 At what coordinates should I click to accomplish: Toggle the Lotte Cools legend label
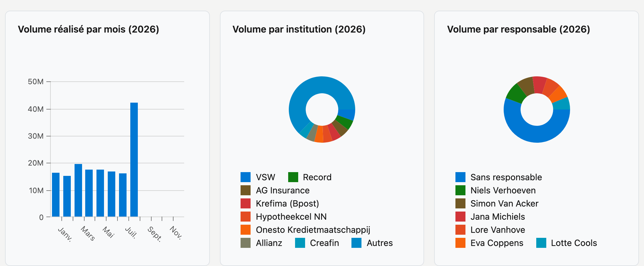[x=574, y=243]
